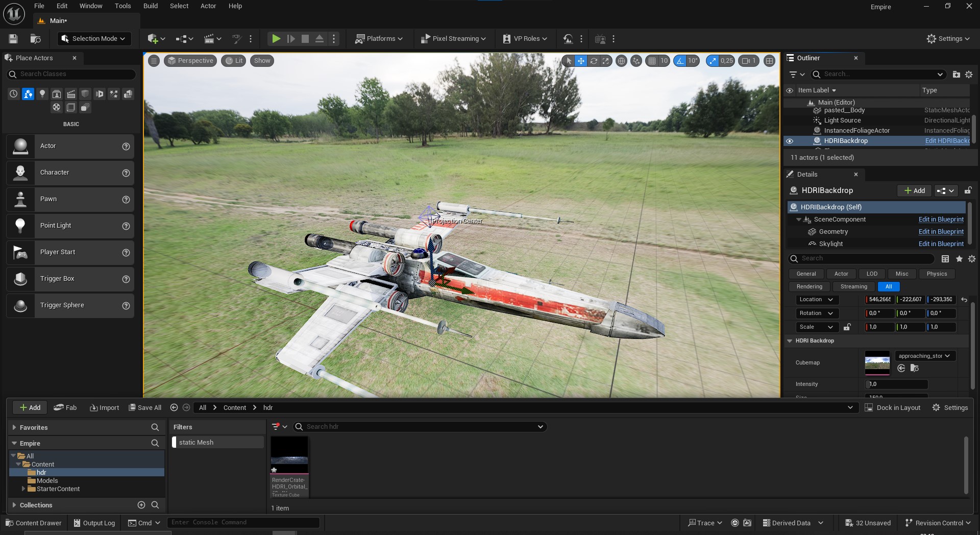
Task: Click the surface snapping icon
Action: pos(636,61)
